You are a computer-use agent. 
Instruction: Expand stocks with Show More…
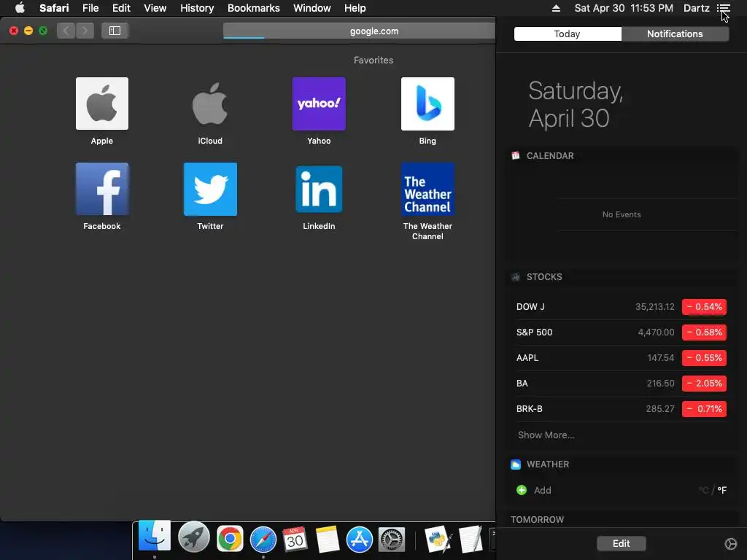click(x=546, y=435)
